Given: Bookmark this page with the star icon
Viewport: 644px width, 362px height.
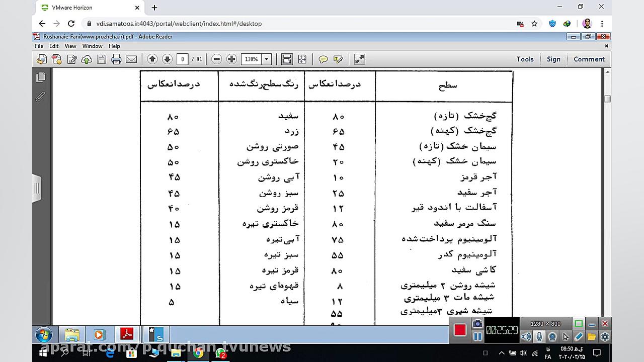Looking at the screenshot, I should tap(534, 24).
